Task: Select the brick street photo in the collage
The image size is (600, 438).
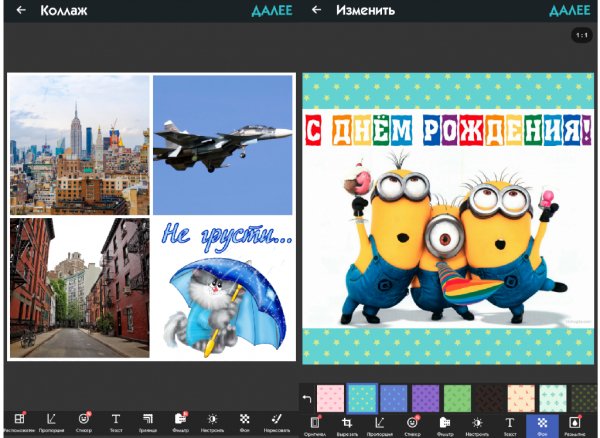Action: [80, 288]
